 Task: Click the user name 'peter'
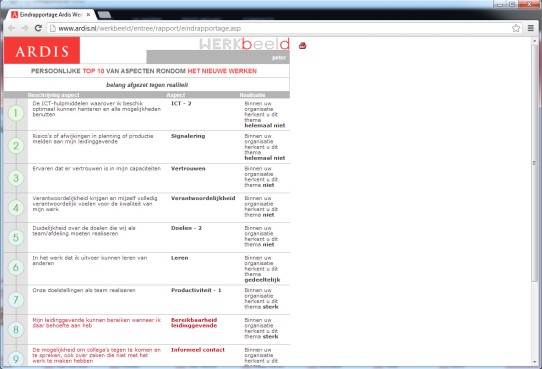pos(279,57)
